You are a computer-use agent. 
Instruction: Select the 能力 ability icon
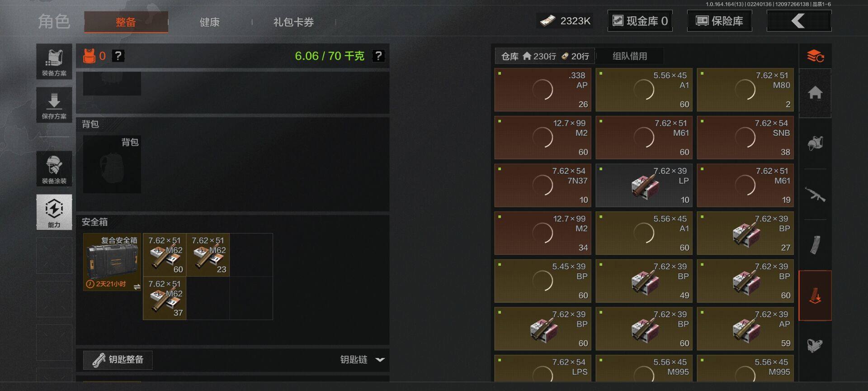54,212
